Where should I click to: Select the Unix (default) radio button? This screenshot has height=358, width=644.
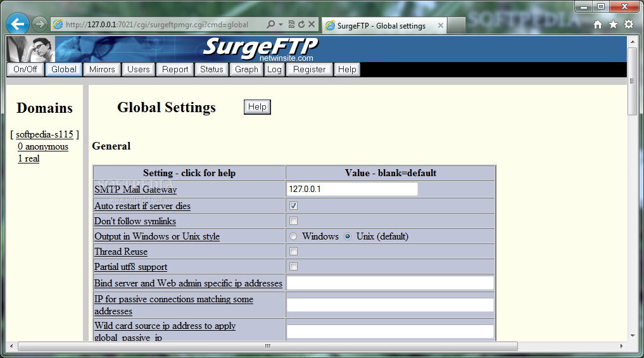click(x=348, y=236)
